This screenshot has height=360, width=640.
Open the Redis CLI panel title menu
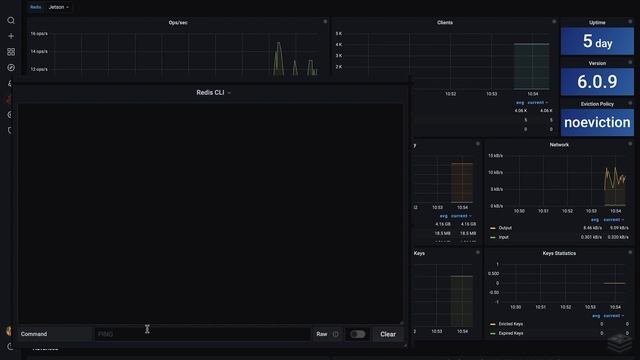213,93
